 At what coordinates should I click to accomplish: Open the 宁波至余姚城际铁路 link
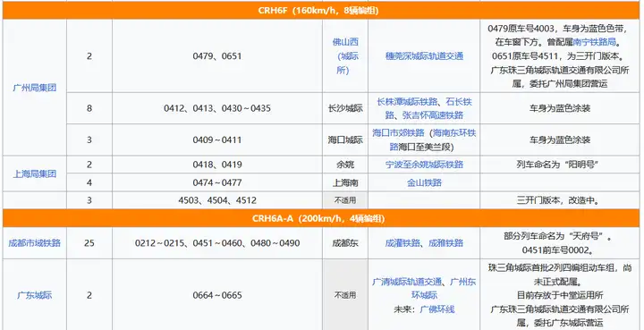pyautogui.click(x=424, y=165)
